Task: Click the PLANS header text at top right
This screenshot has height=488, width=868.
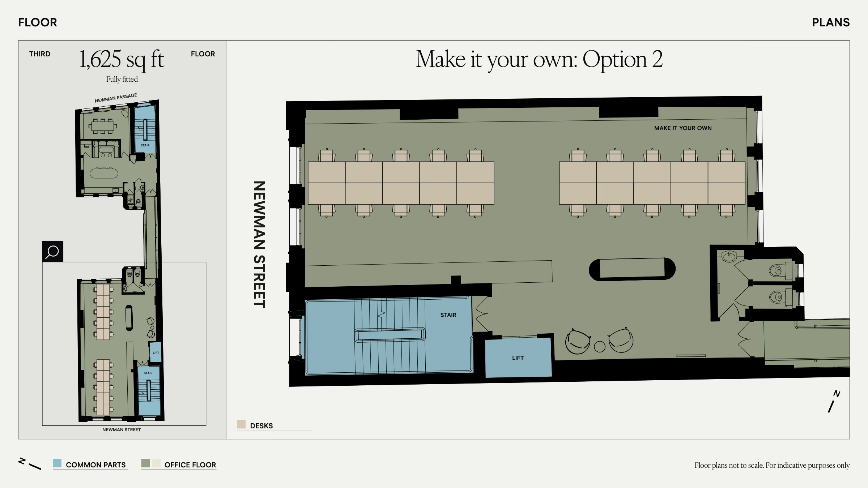Action: click(831, 22)
